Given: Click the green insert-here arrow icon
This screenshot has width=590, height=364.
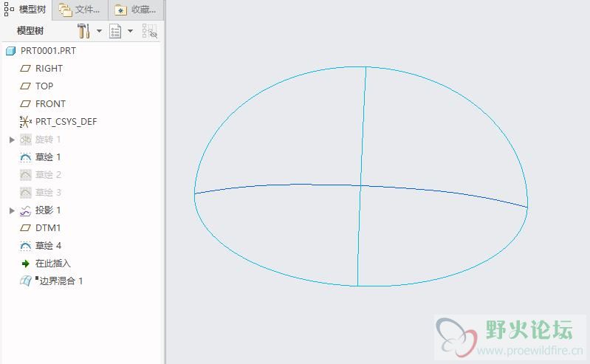Looking at the screenshot, I should tap(26, 264).
